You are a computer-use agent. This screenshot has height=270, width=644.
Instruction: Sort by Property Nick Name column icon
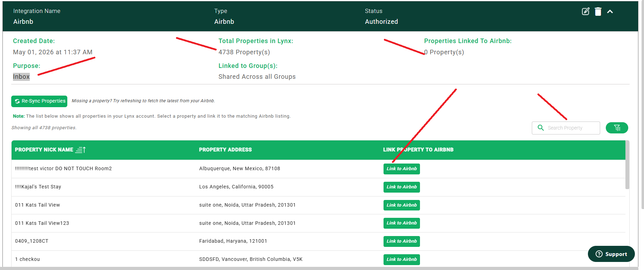81,150
